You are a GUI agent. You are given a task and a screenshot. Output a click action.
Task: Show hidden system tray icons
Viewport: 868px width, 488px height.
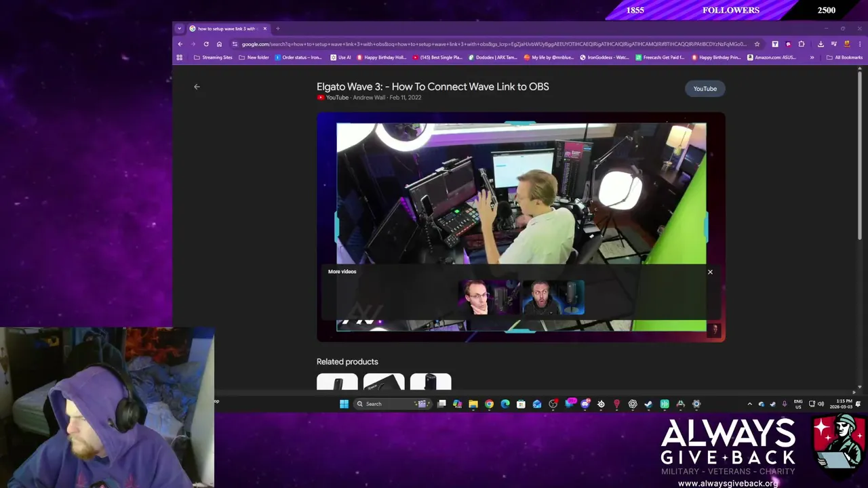click(x=749, y=404)
